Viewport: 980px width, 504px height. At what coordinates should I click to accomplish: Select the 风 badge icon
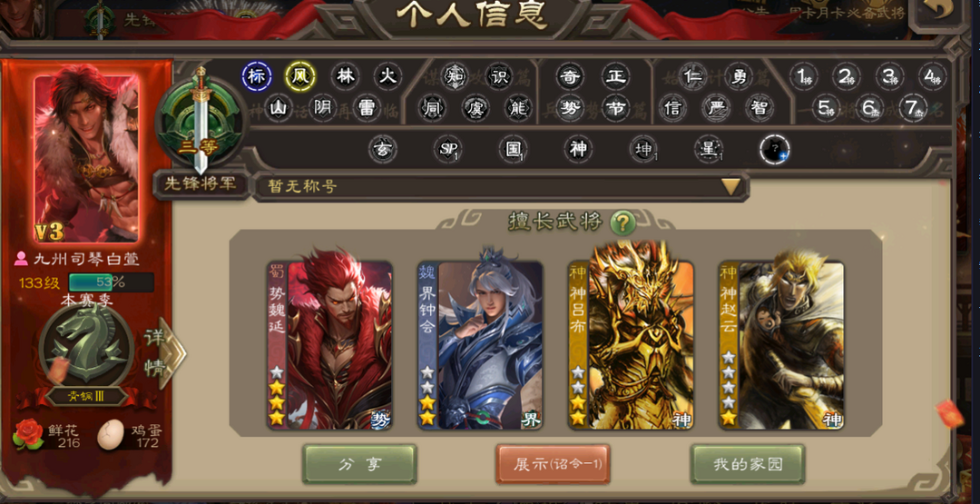click(300, 76)
